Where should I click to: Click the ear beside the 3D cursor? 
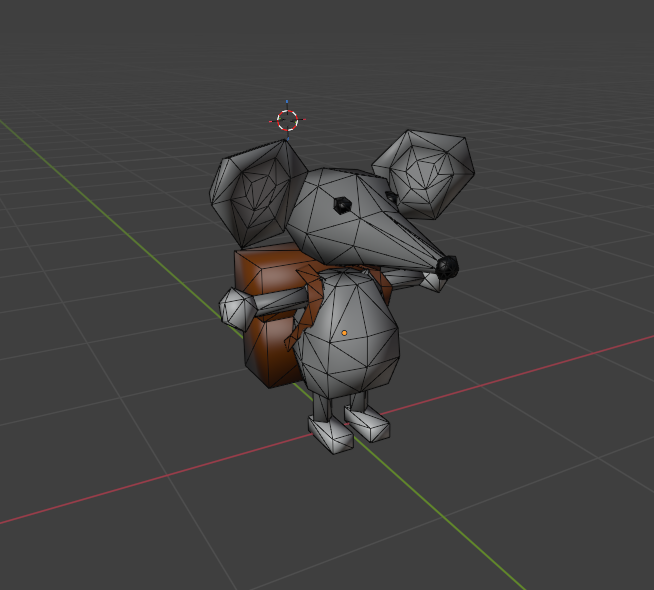pos(257,196)
